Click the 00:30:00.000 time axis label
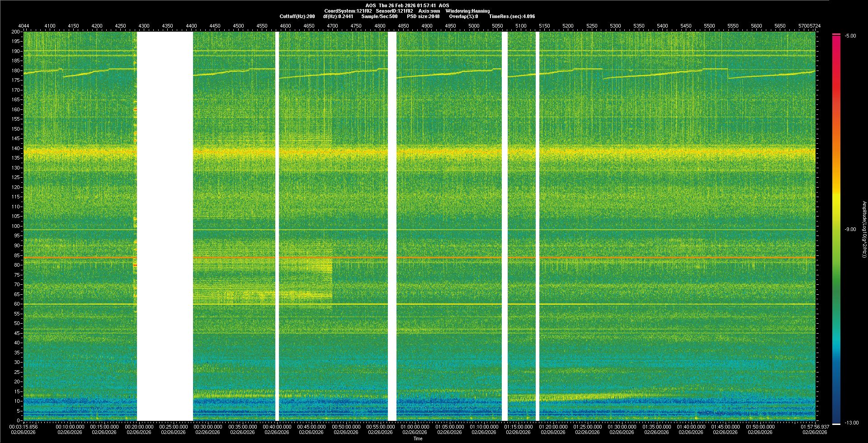 click(208, 427)
